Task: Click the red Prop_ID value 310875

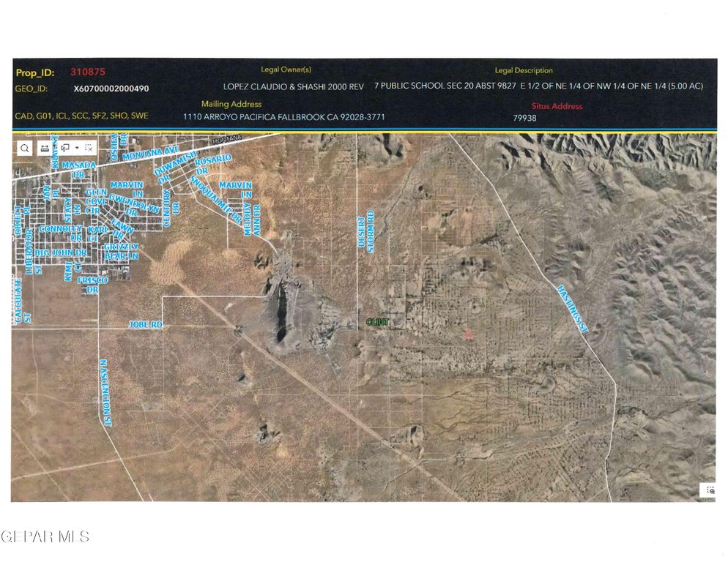Action: (x=88, y=72)
